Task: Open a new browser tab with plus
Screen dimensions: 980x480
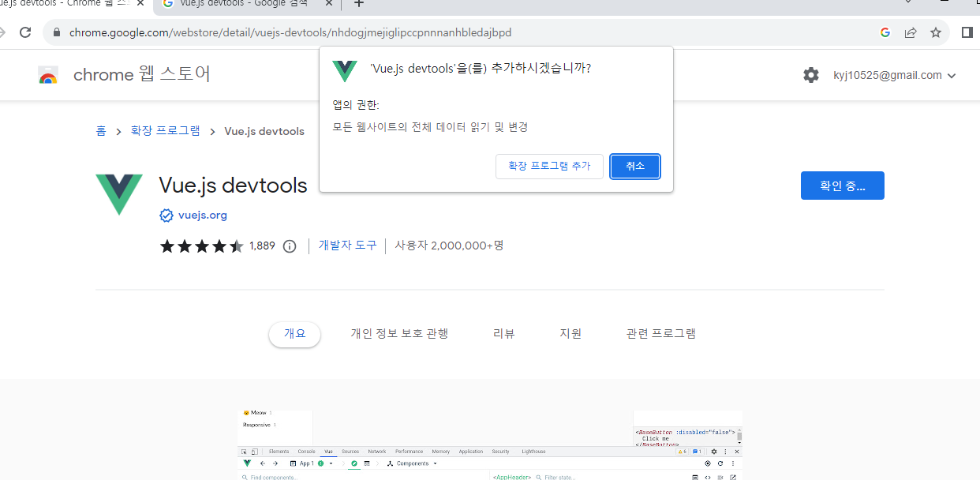Action: 359,3
